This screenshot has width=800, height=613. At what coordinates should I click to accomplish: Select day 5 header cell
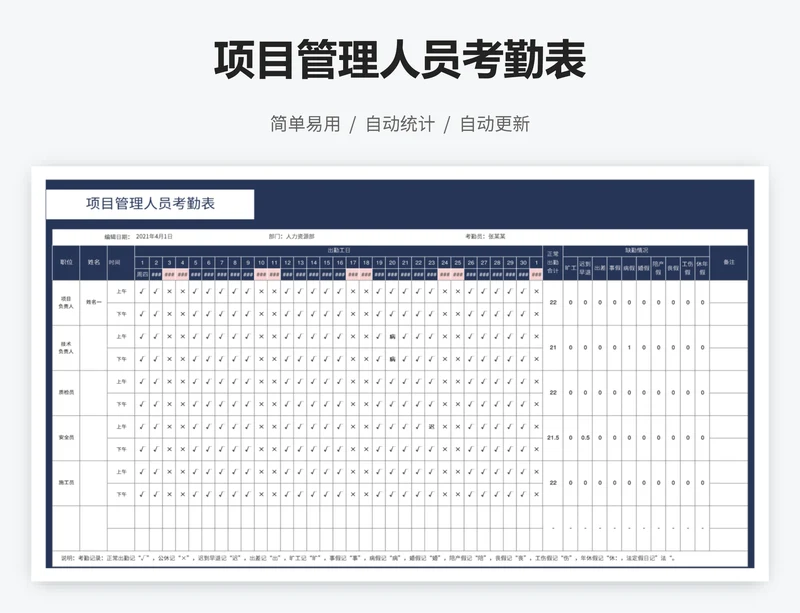click(x=195, y=262)
